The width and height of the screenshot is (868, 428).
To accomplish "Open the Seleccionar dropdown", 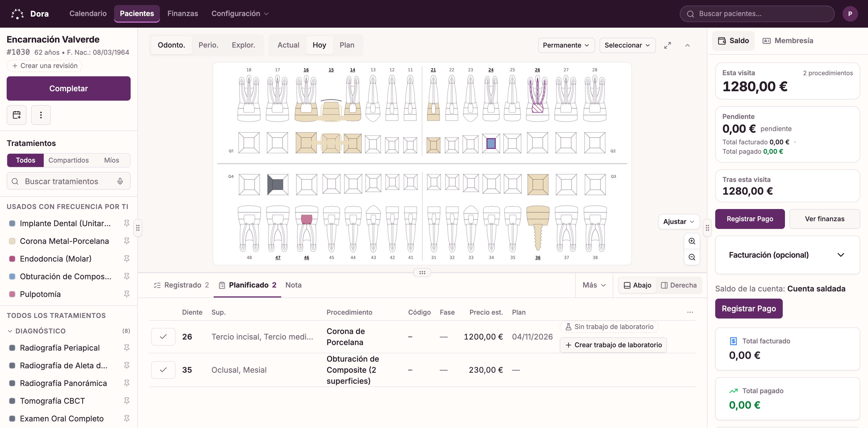I will tap(627, 45).
